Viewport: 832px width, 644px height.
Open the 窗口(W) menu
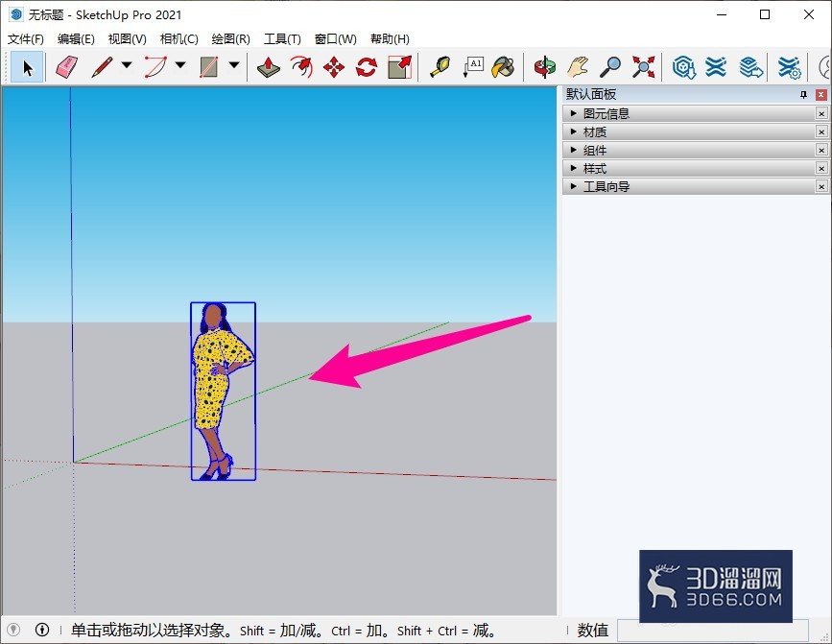335,38
